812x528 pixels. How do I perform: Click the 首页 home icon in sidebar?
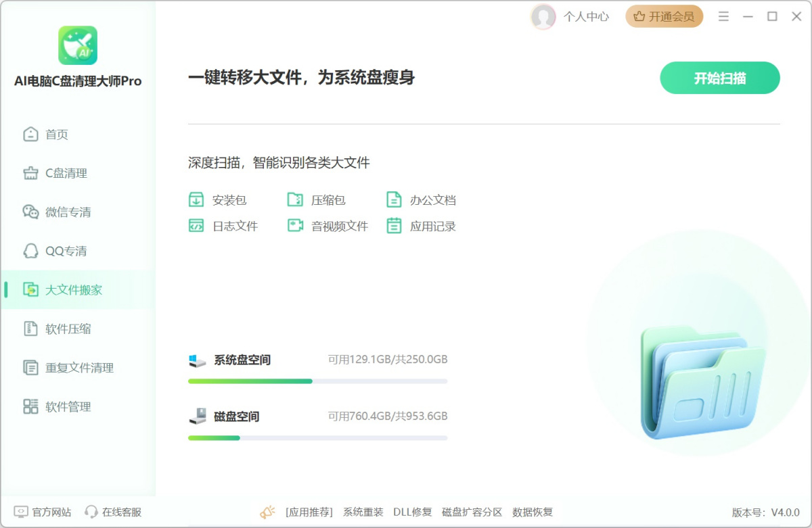coord(30,135)
